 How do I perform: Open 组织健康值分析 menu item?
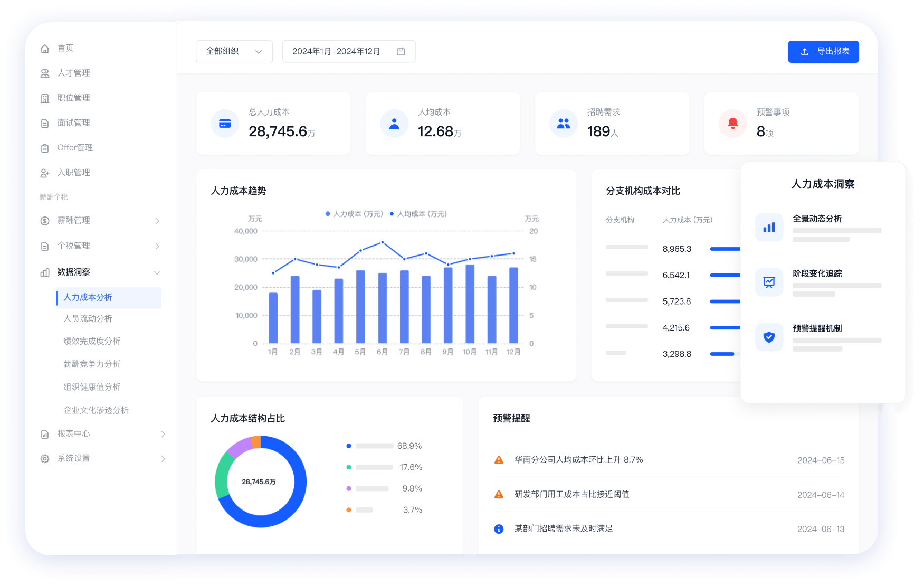[92, 388]
